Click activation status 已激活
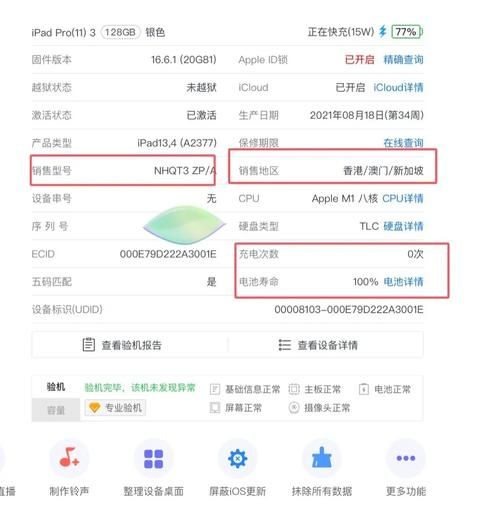Viewport: 500px width, 530px height. (201, 115)
